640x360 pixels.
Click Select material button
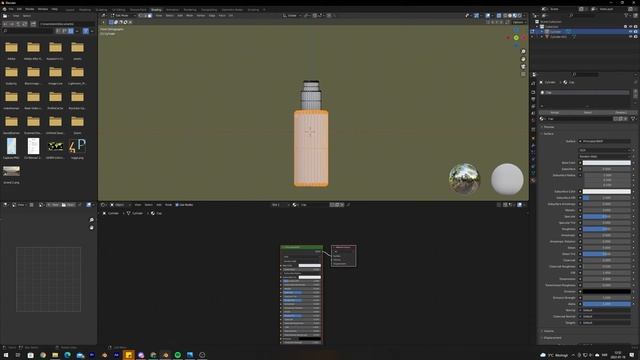coord(588,112)
